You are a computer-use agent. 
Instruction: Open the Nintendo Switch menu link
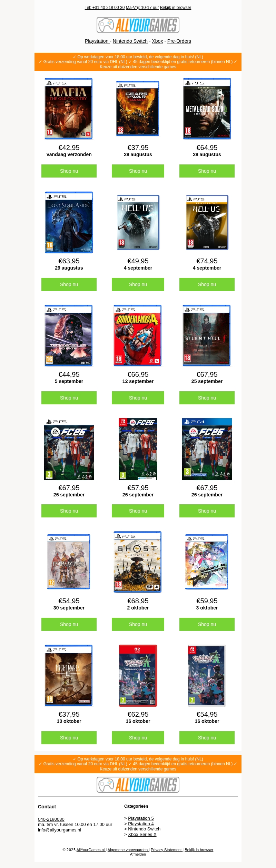130,41
